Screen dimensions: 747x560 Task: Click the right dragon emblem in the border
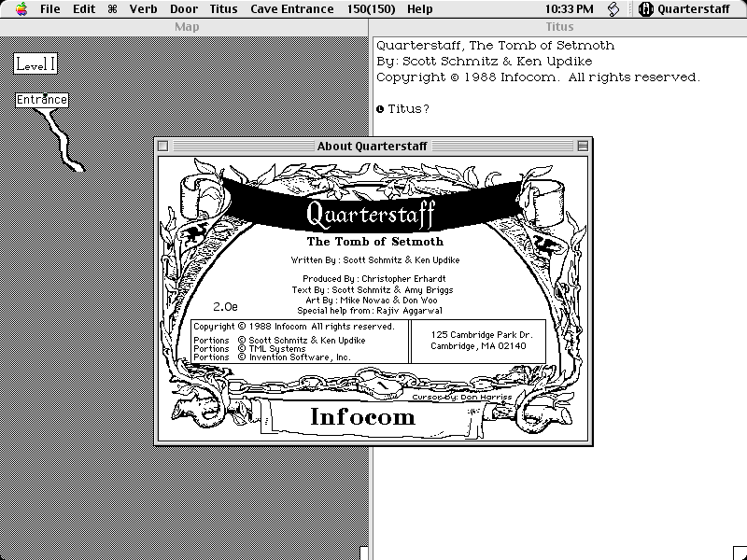(546, 243)
